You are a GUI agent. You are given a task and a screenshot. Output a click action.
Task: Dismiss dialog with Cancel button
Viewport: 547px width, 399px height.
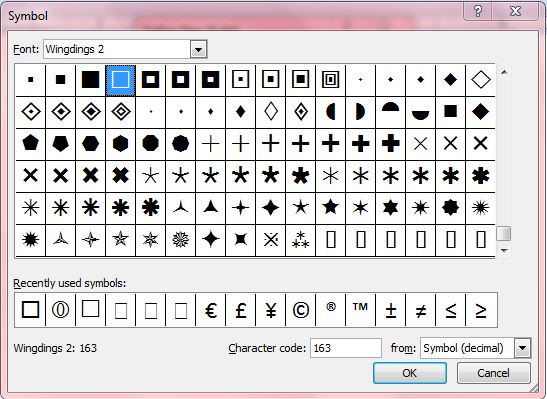[x=494, y=373]
